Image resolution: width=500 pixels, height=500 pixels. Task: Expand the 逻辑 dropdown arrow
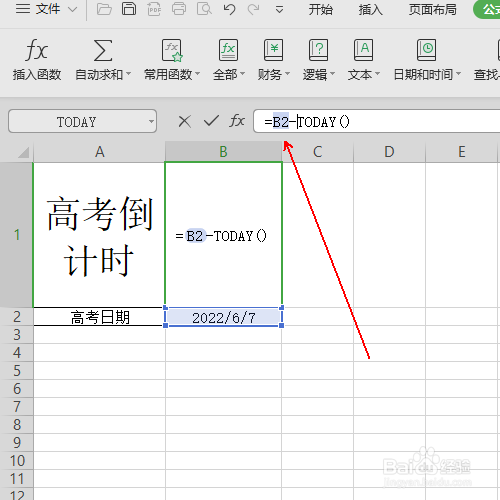332,73
